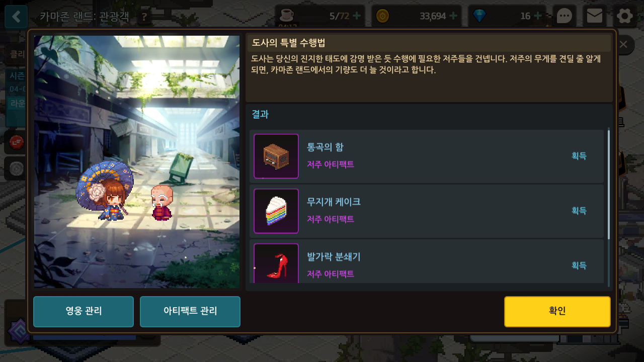Add gems with the diamond plus button

[x=538, y=16]
